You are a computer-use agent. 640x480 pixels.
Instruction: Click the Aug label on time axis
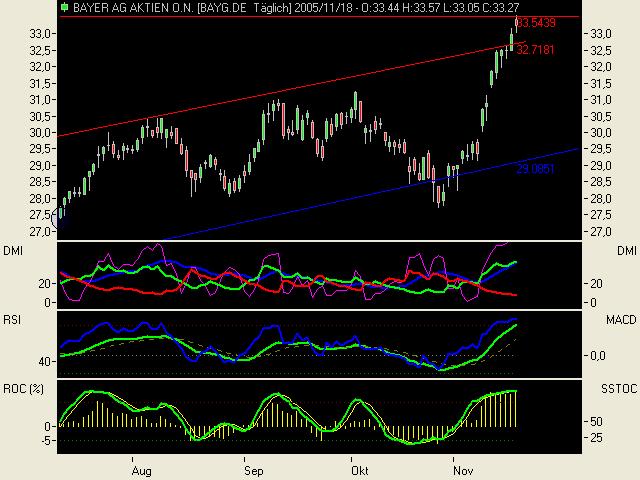pyautogui.click(x=142, y=471)
